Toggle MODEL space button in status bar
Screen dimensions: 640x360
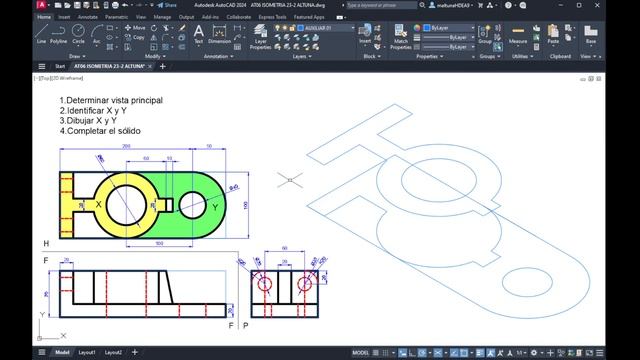tap(360, 353)
